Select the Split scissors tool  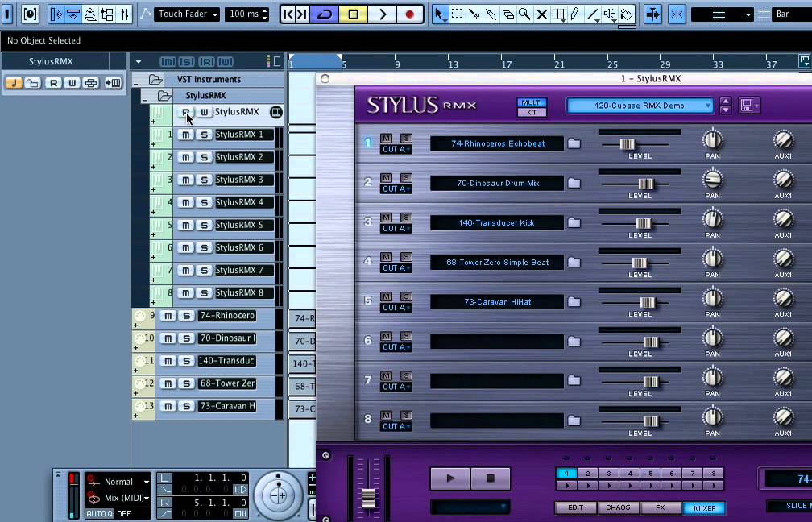474,14
